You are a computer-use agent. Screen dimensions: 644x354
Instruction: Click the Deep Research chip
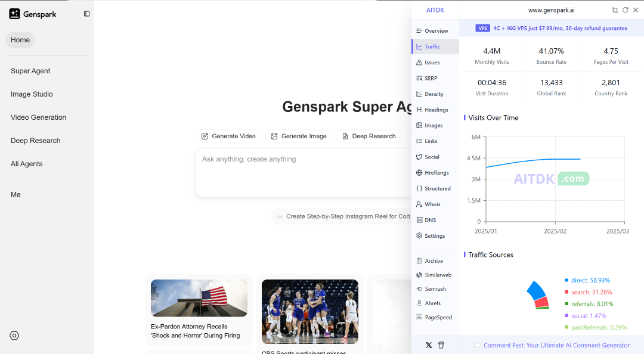[x=369, y=136]
